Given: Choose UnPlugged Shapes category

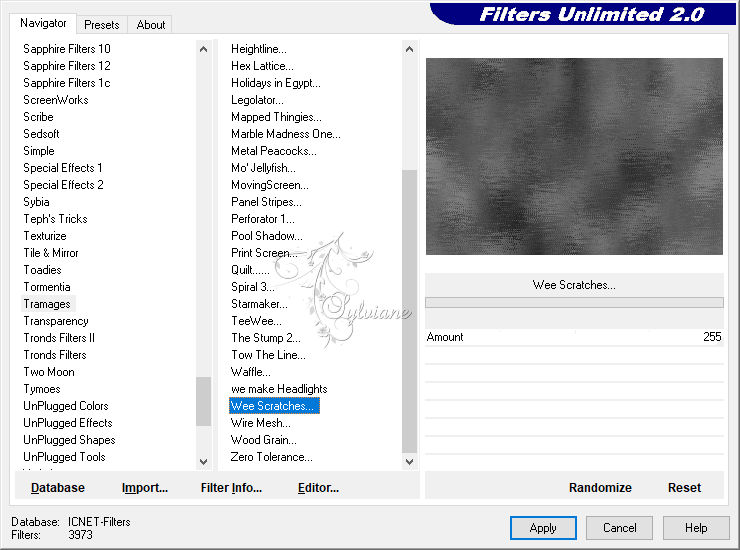Looking at the screenshot, I should tap(69, 440).
